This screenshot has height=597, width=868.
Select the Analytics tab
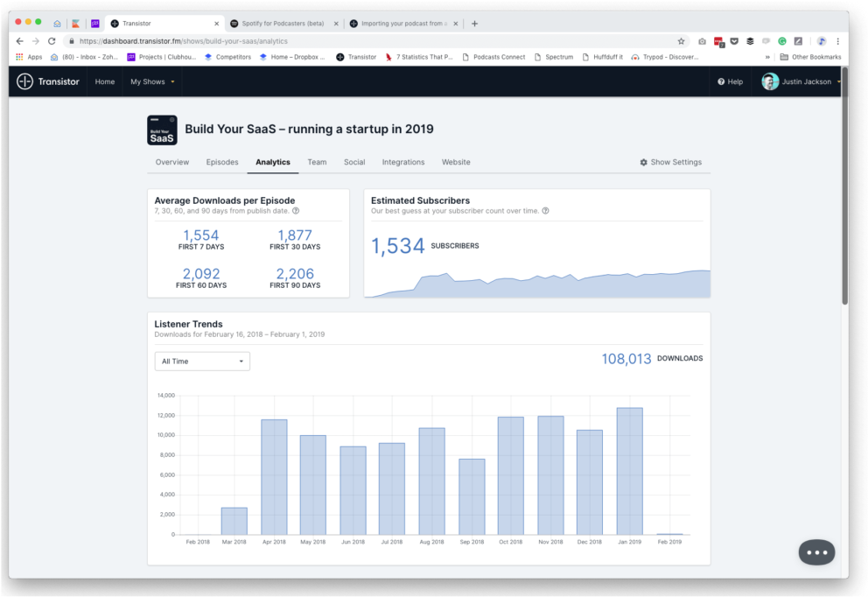point(273,162)
